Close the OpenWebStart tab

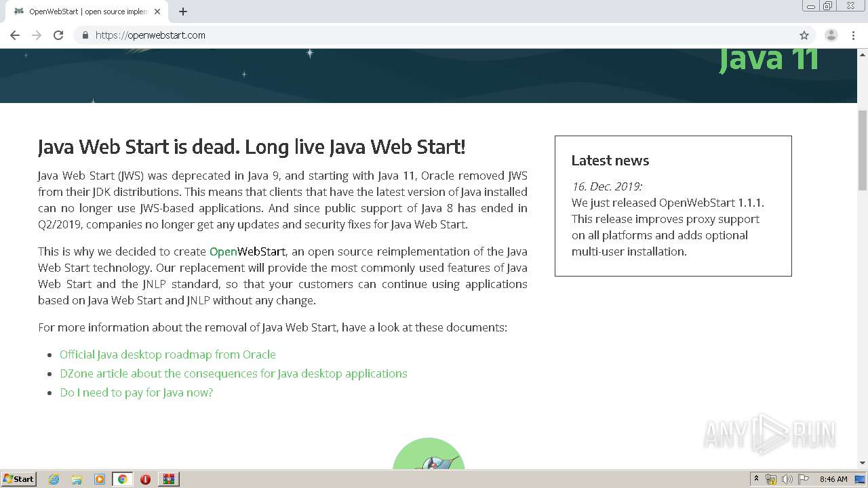coord(157,12)
